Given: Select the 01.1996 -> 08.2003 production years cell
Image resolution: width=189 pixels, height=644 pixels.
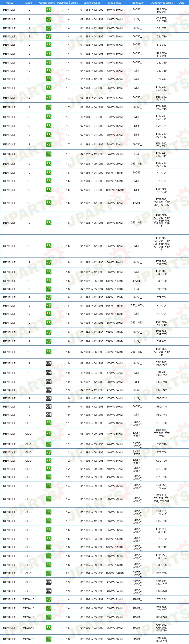Looking at the screenshot, I should point(92,608).
